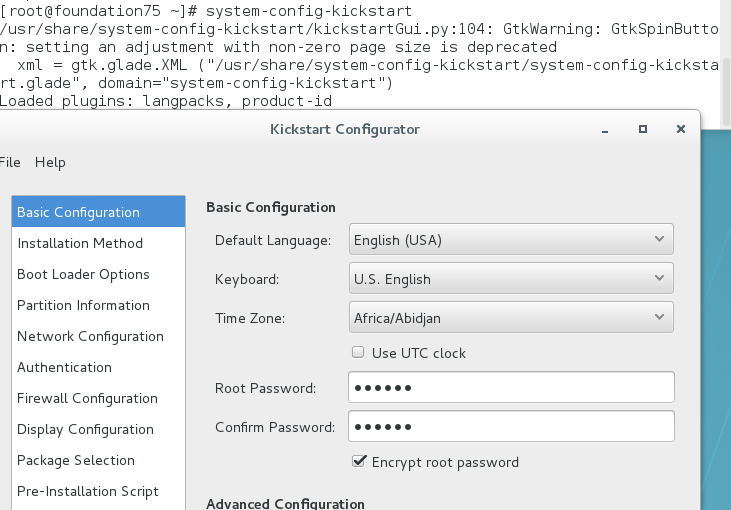This screenshot has width=731, height=510.
Task: Select Basic Configuration in sidebar
Action: point(98,212)
